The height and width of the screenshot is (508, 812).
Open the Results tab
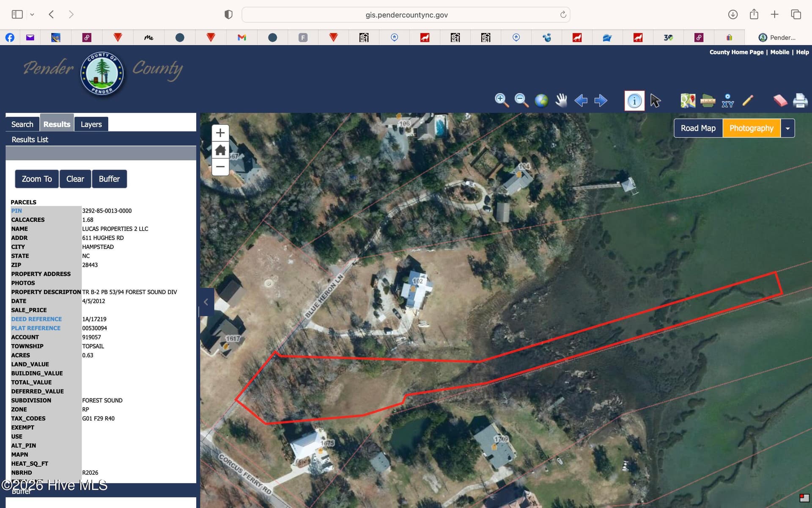pos(57,124)
